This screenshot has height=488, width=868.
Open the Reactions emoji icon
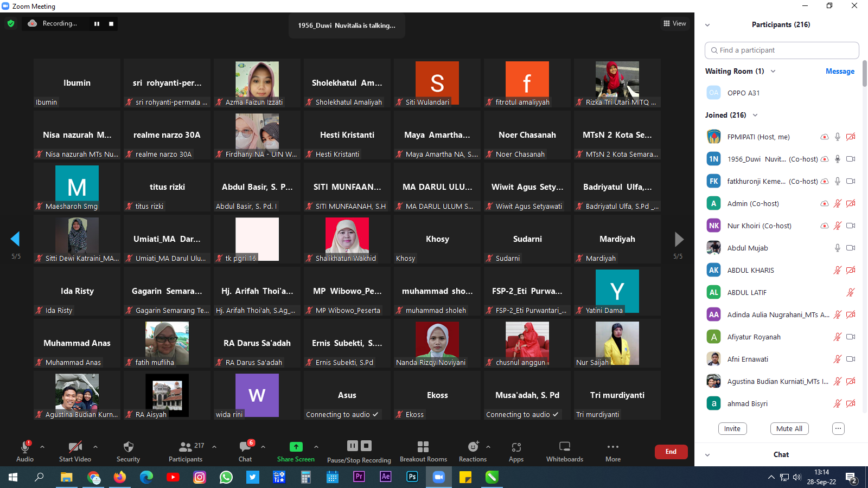(473, 447)
